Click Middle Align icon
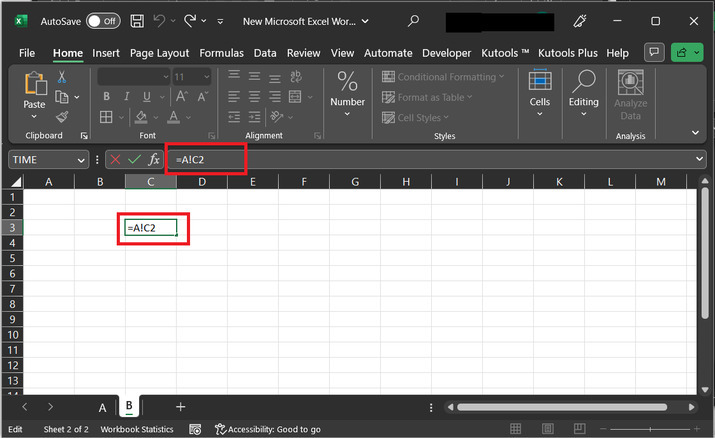 [x=254, y=76]
